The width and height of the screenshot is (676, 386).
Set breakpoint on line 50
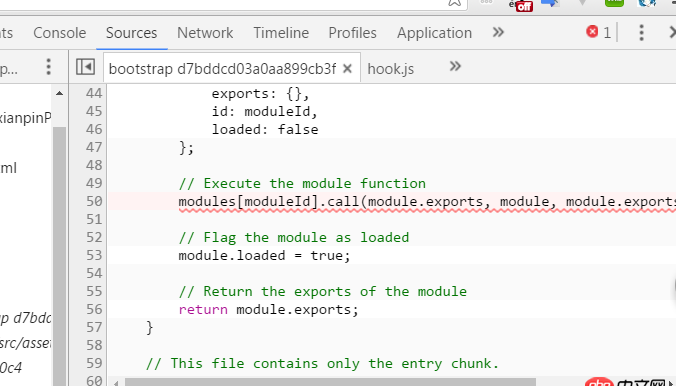[94, 201]
